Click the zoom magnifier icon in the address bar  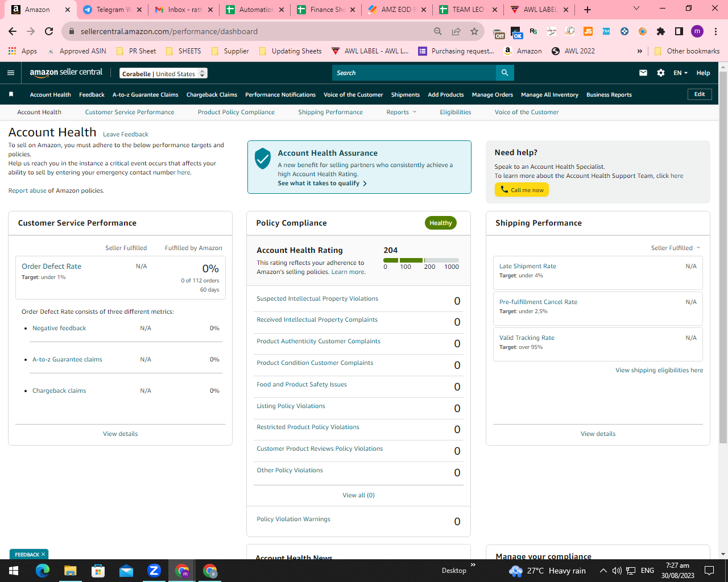[437, 31]
